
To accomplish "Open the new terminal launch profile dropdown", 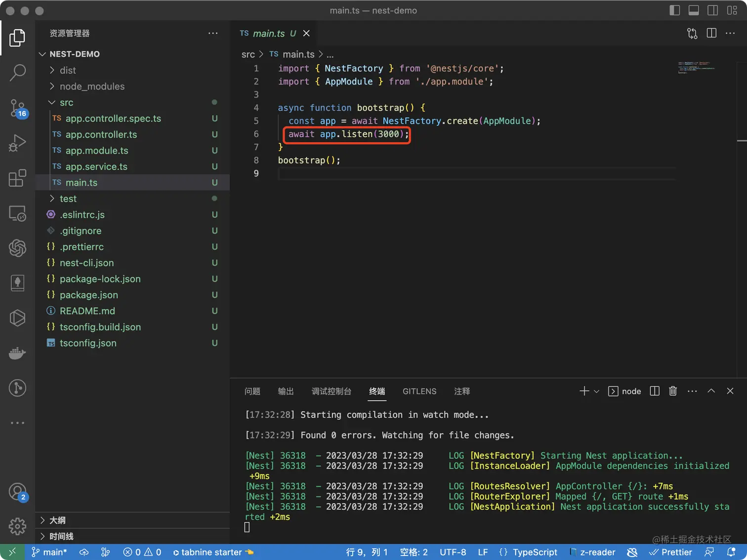I will point(596,392).
